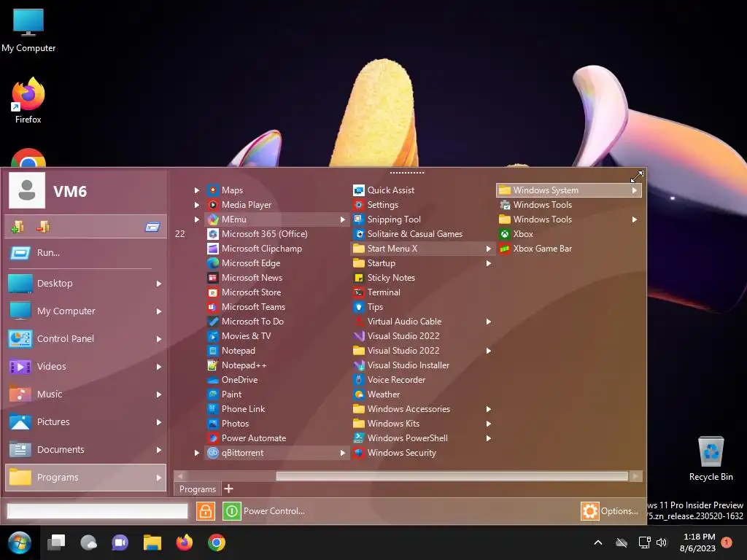The width and height of the screenshot is (747, 560).
Task: Show hidden tray icons chevron
Action: [x=598, y=542]
